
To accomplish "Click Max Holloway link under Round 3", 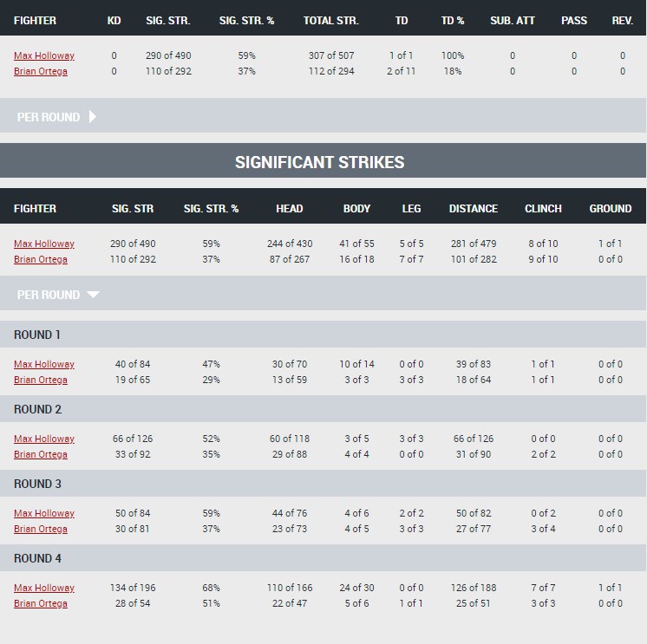I will tap(44, 513).
